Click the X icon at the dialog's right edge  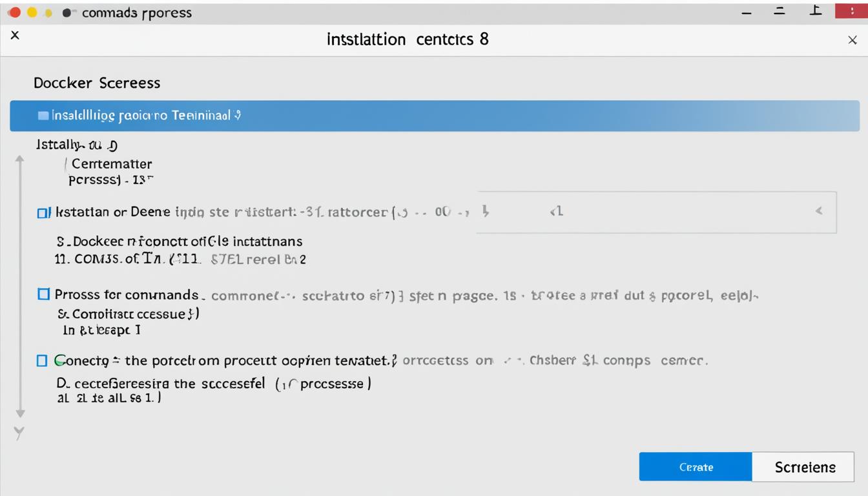pos(852,40)
